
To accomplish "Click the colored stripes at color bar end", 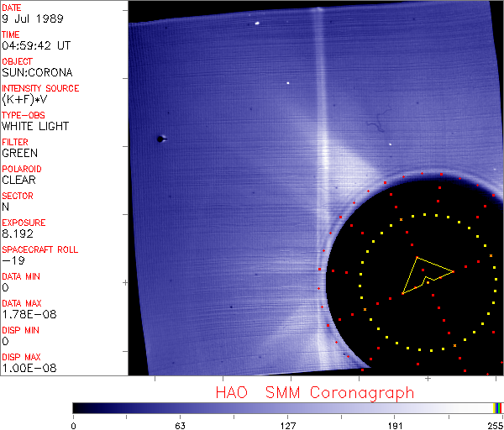I will click(498, 408).
